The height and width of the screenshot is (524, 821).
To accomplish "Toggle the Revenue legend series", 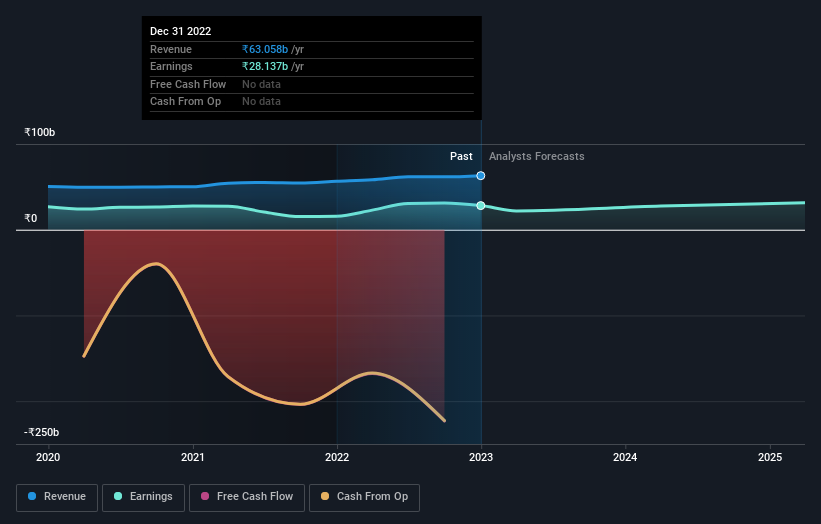I will click(x=57, y=497).
